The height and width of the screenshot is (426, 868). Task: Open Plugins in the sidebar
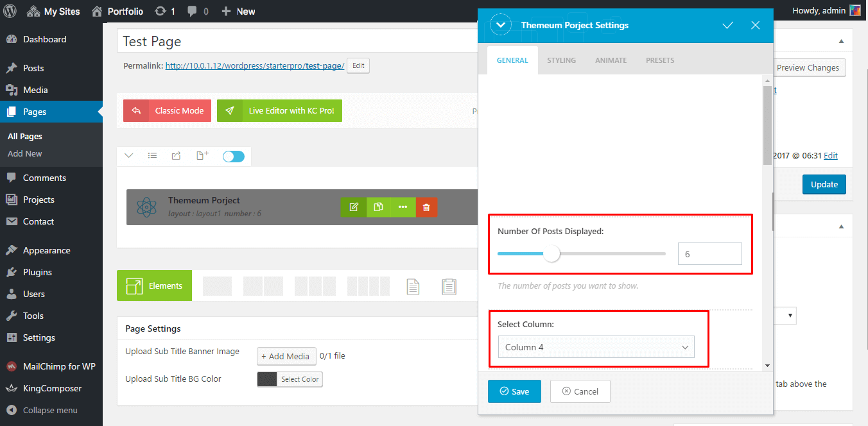coord(51,272)
